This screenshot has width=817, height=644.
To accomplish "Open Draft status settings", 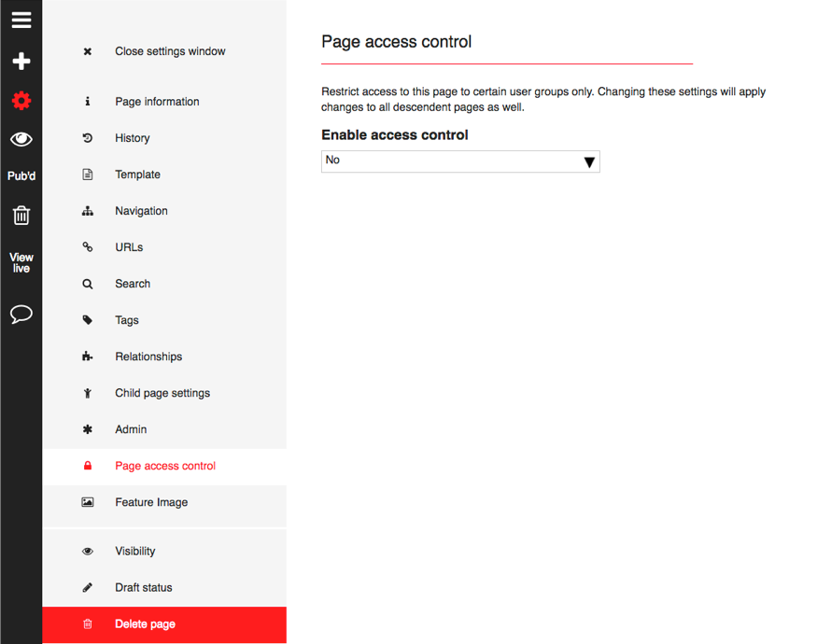I will (x=143, y=588).
